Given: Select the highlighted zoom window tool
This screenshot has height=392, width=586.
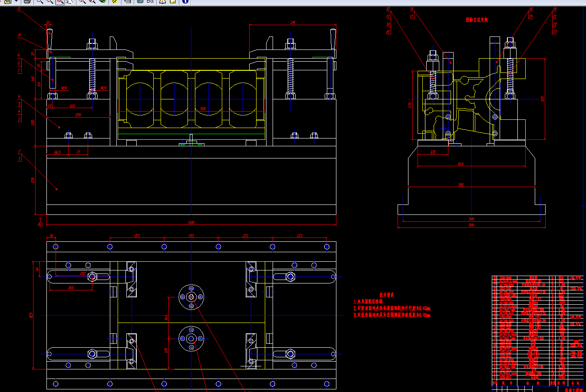Looking at the screenshot, I should 60,2.
